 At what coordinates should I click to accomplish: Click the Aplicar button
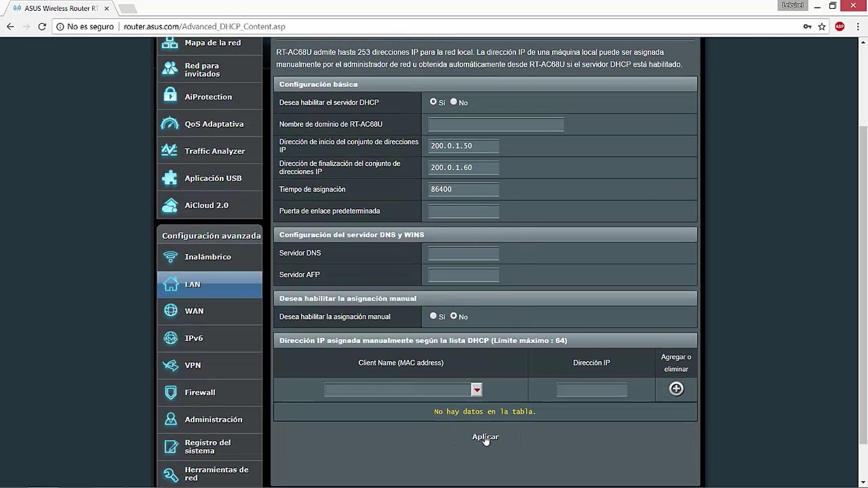click(x=485, y=437)
